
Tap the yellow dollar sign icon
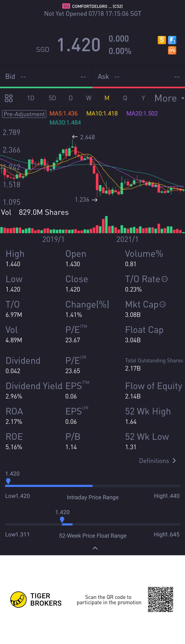(x=162, y=40)
